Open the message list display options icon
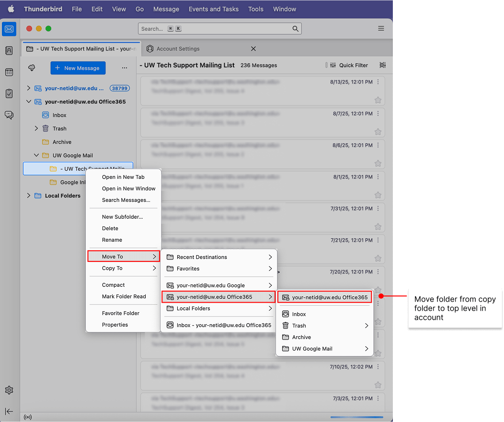 (x=382, y=65)
